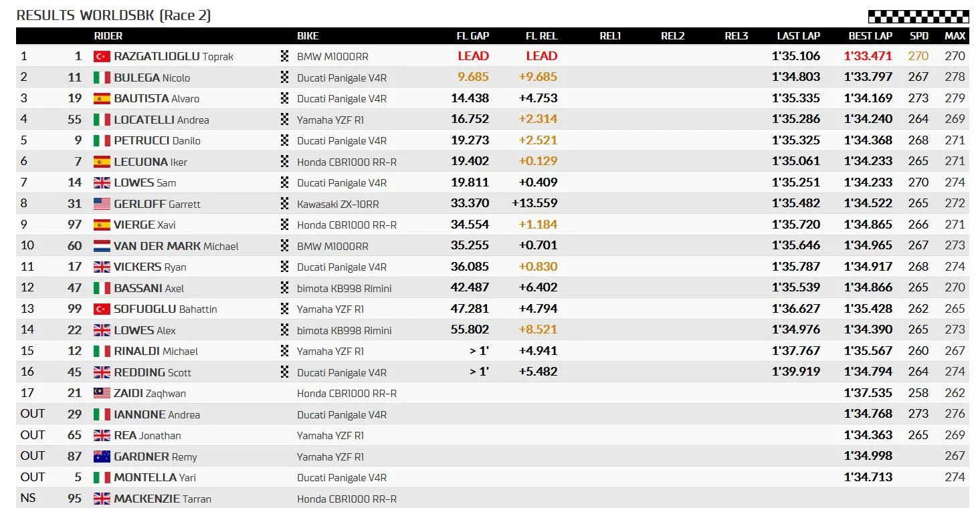The image size is (980, 514).
Task: Click the BIKE column header
Action: (x=308, y=36)
